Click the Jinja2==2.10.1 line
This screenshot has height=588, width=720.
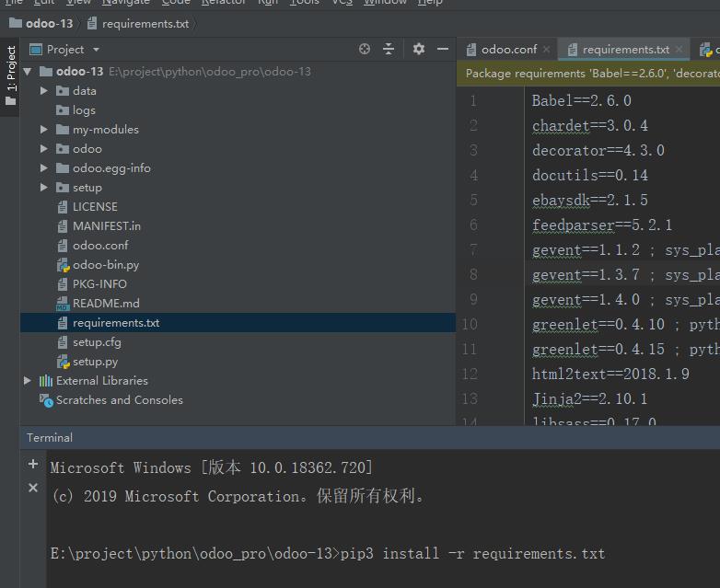click(x=589, y=398)
